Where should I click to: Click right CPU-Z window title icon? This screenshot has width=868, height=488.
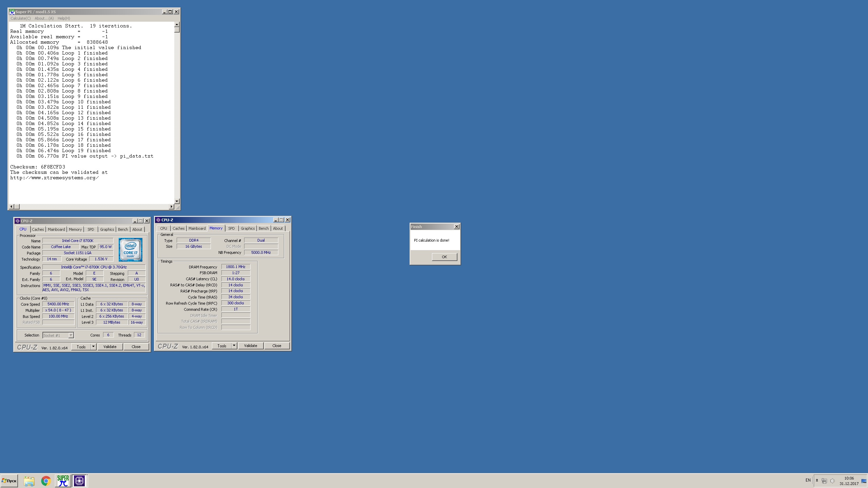[158, 220]
